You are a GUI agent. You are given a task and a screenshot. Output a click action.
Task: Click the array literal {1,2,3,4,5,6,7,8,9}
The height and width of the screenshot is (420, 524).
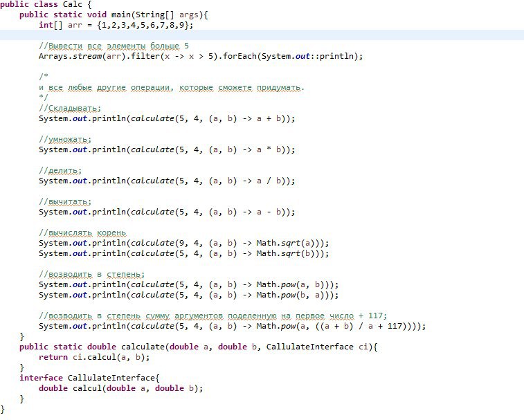click(x=143, y=26)
